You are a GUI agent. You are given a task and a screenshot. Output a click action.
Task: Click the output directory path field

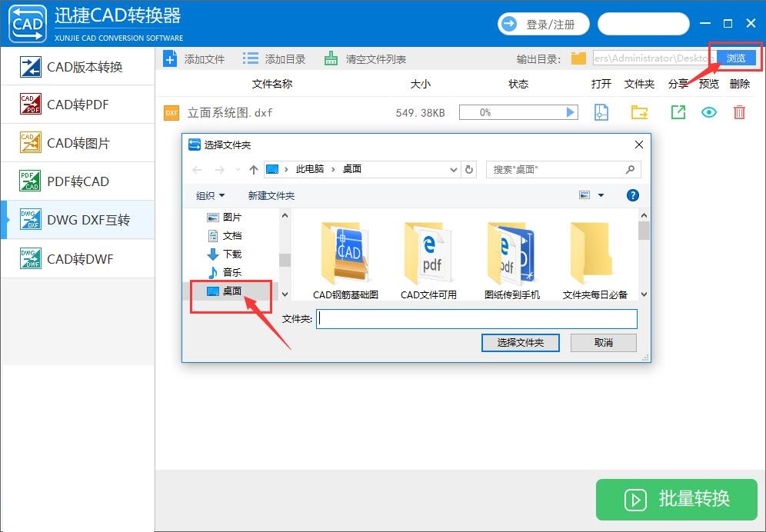pyautogui.click(x=654, y=58)
